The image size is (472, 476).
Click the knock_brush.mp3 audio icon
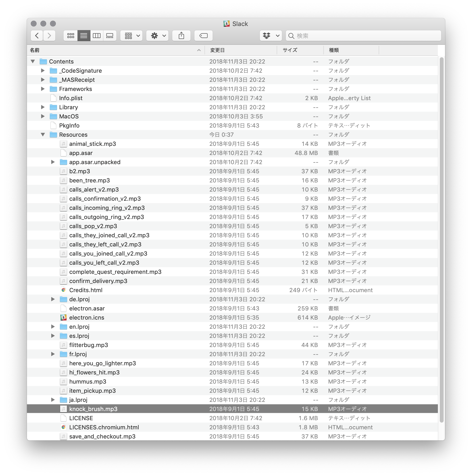click(63, 409)
